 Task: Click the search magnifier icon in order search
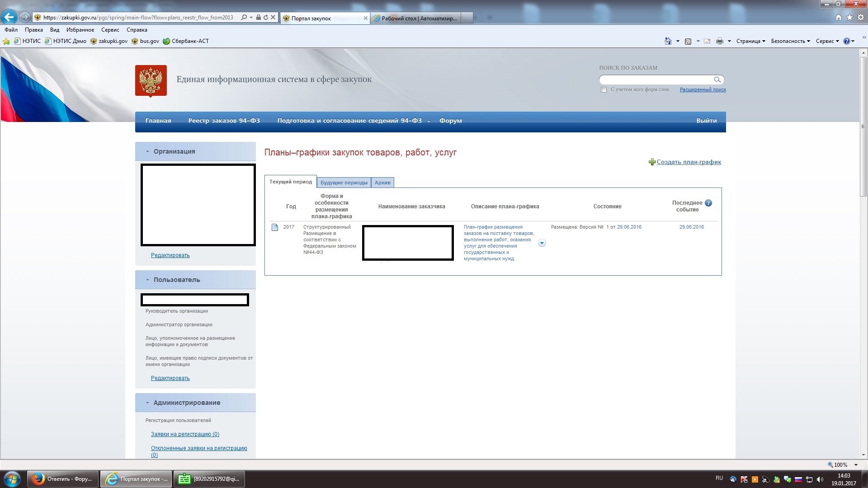pos(717,80)
